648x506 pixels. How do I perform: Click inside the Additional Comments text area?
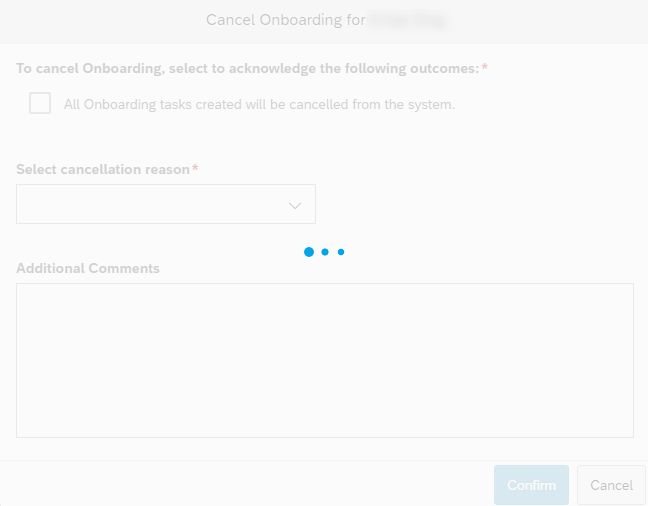click(325, 360)
